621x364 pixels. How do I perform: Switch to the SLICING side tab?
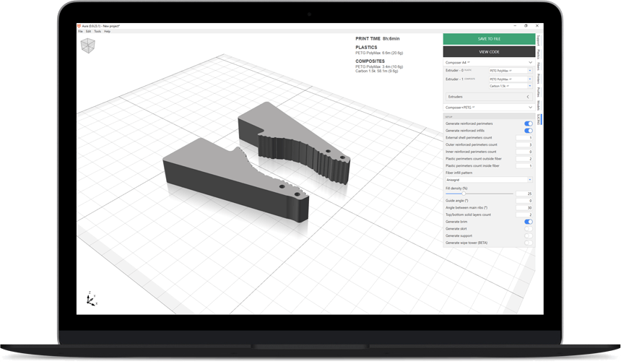click(539, 119)
